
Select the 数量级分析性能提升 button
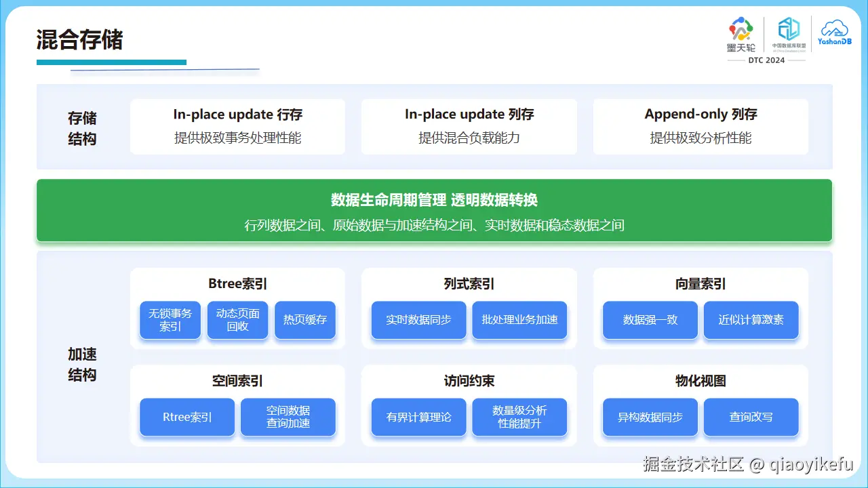(519, 418)
